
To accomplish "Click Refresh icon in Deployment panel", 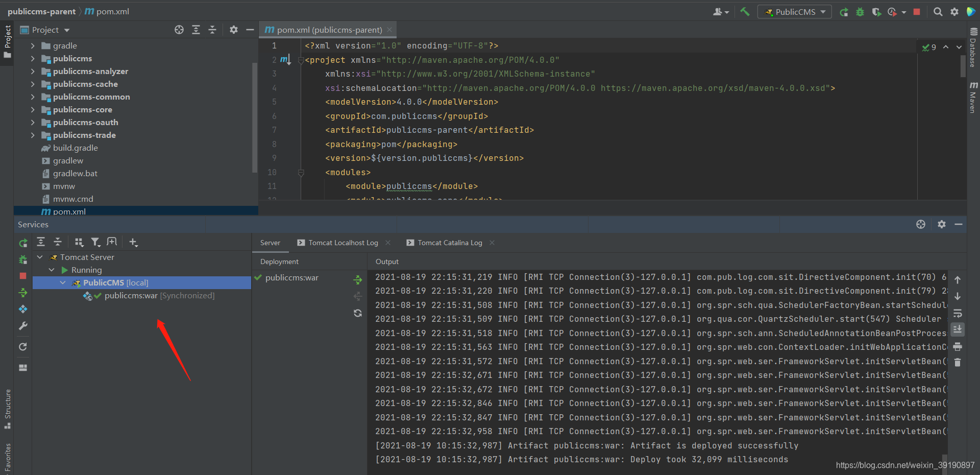I will click(358, 313).
